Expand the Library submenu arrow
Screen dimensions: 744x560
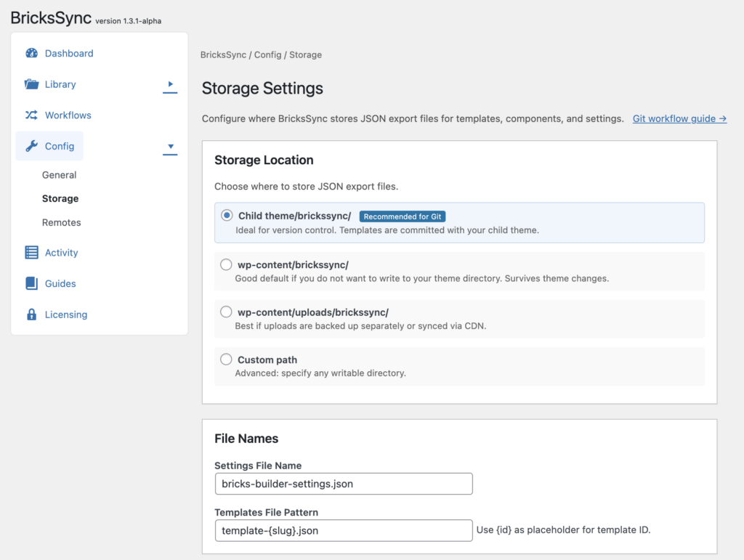[170, 85]
